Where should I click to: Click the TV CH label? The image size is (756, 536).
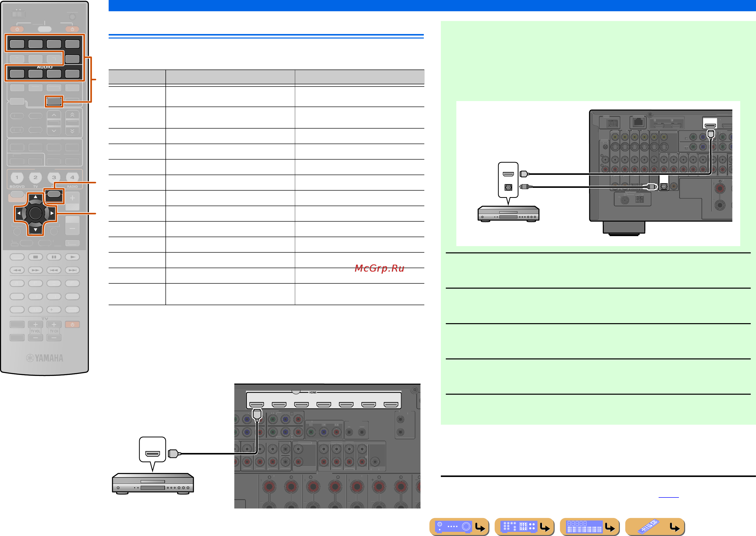(54, 331)
